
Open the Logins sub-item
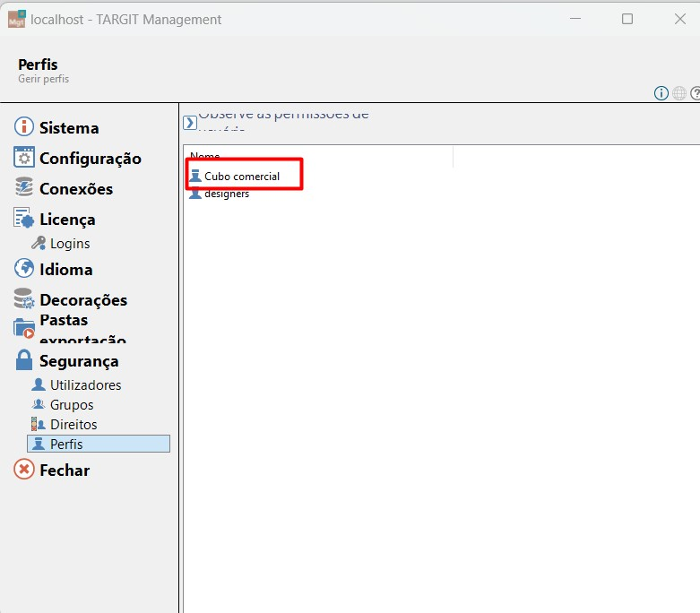pyautogui.click(x=70, y=244)
